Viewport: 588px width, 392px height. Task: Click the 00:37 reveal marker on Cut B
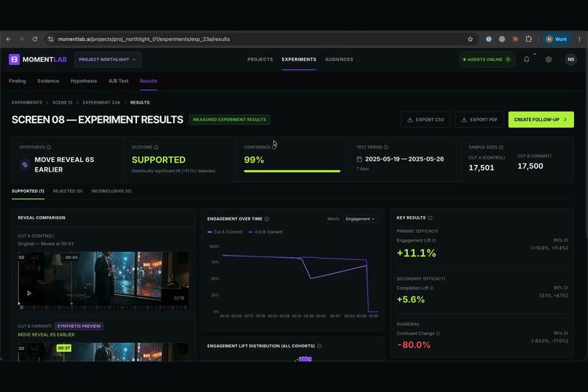click(63, 348)
